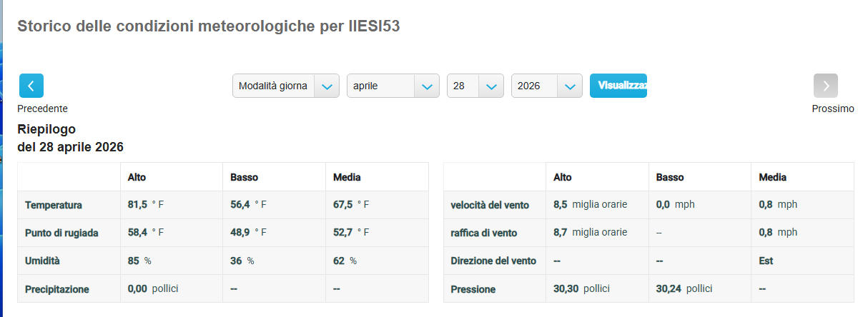Go to the next day with the right arrow

click(x=825, y=86)
